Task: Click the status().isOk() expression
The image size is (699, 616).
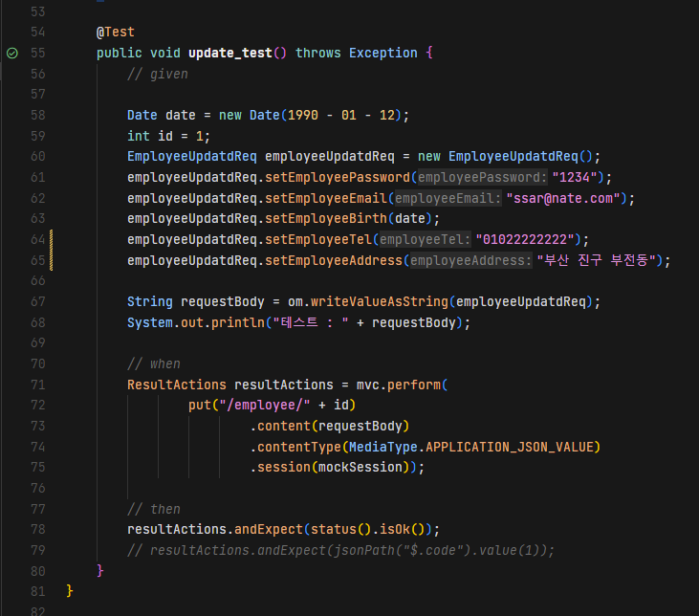Action: coord(368,530)
